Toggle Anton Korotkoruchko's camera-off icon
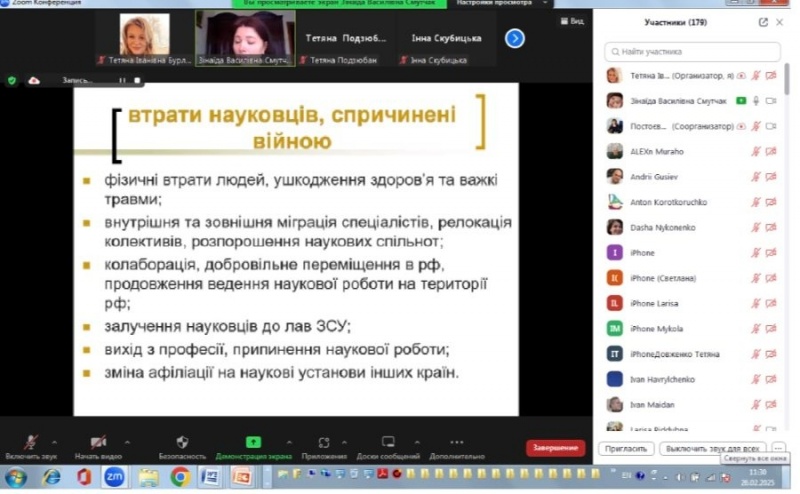 (771, 202)
